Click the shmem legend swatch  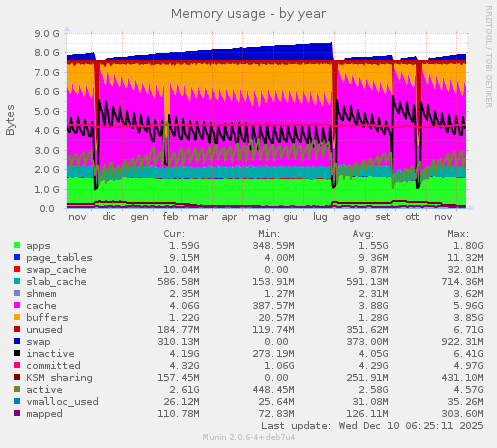tap(17, 293)
